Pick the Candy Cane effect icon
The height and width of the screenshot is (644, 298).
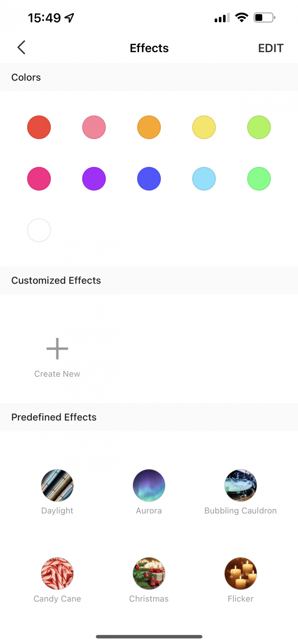pyautogui.click(x=57, y=573)
